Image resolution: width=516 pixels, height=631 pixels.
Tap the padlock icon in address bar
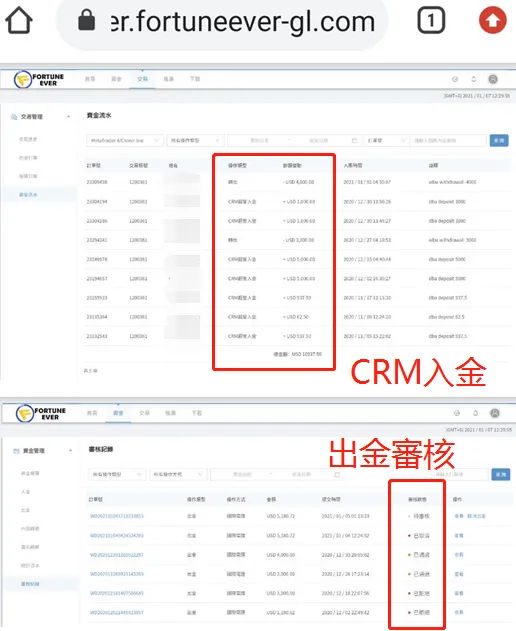(87, 20)
